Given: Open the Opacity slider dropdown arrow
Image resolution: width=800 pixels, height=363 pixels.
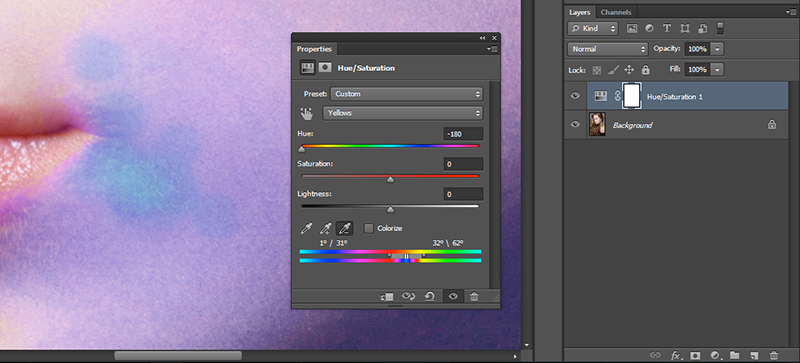Looking at the screenshot, I should click(x=717, y=49).
